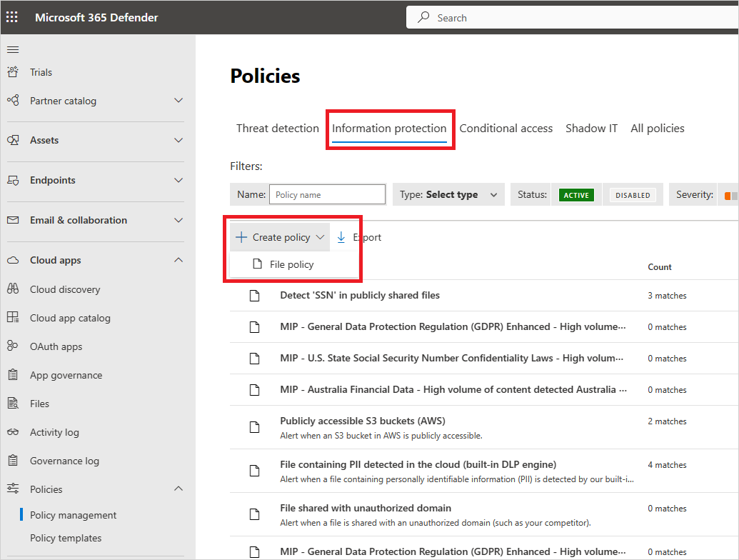Click the Export download icon
Image resolution: width=739 pixels, height=560 pixels.
pos(341,237)
